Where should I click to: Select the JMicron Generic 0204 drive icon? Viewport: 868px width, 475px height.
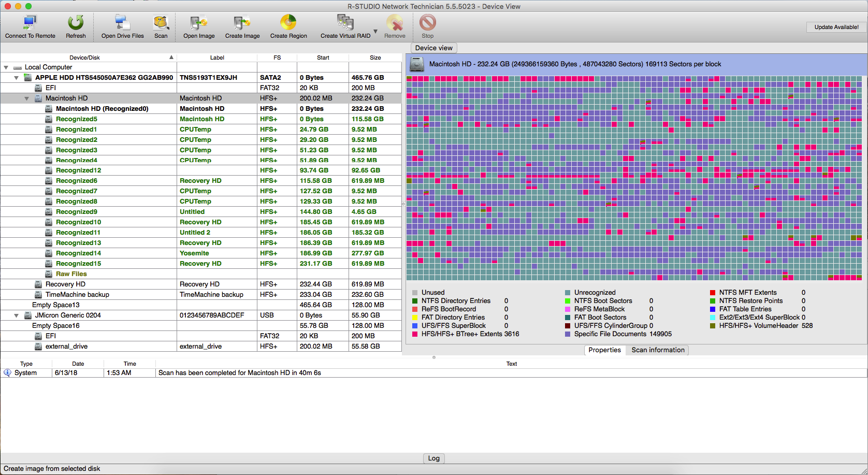[28, 315]
